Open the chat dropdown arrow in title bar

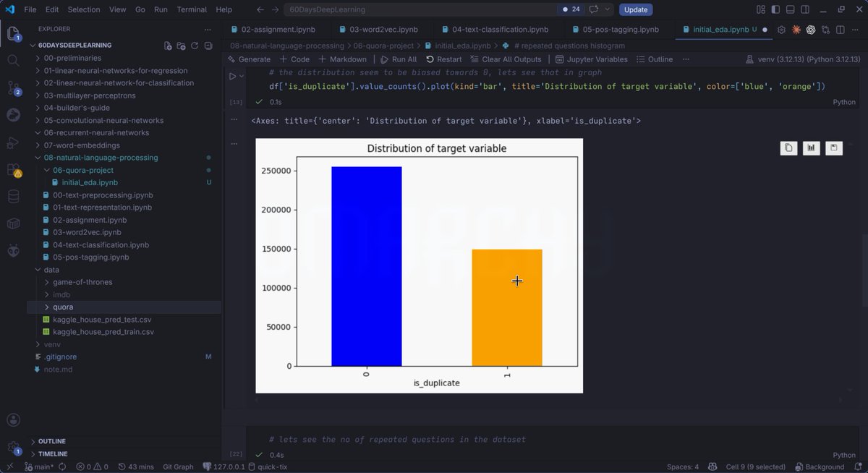click(x=608, y=9)
